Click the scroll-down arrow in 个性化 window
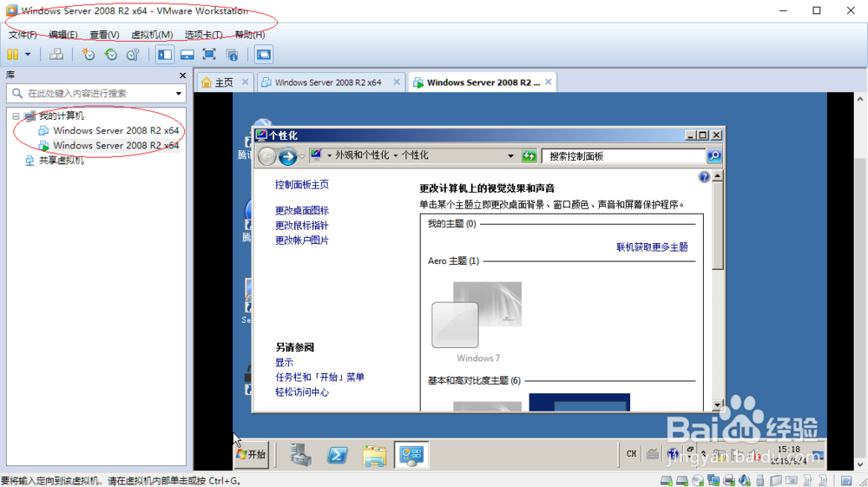 click(718, 405)
